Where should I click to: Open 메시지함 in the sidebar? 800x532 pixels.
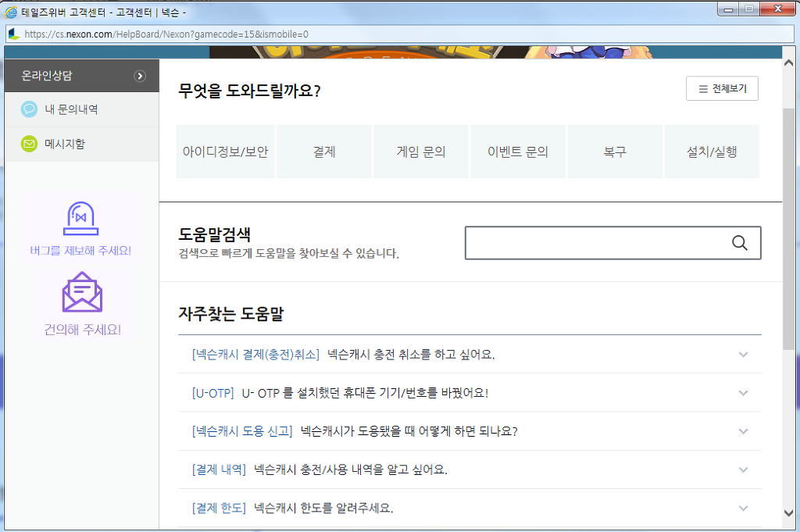[x=81, y=144]
